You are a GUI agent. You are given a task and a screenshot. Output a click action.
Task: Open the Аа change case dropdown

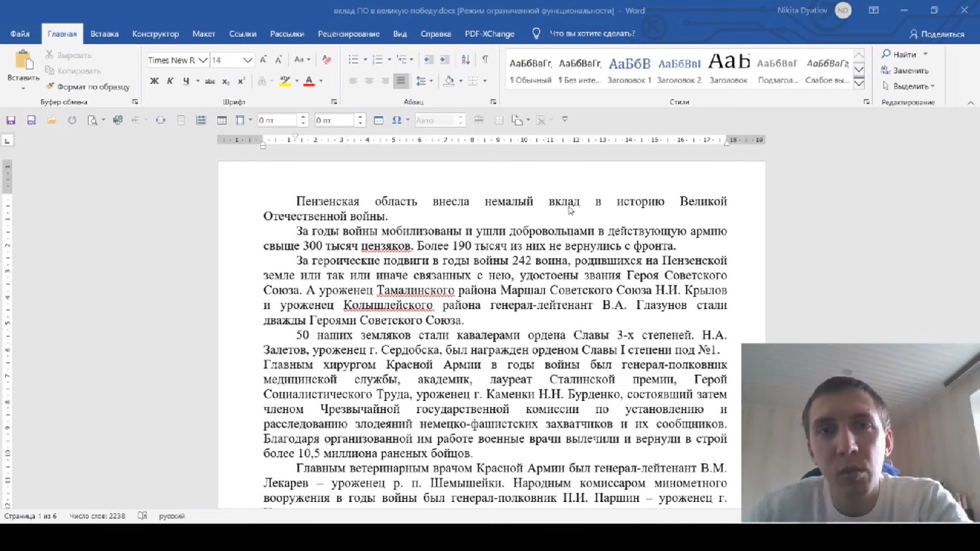click(x=302, y=60)
